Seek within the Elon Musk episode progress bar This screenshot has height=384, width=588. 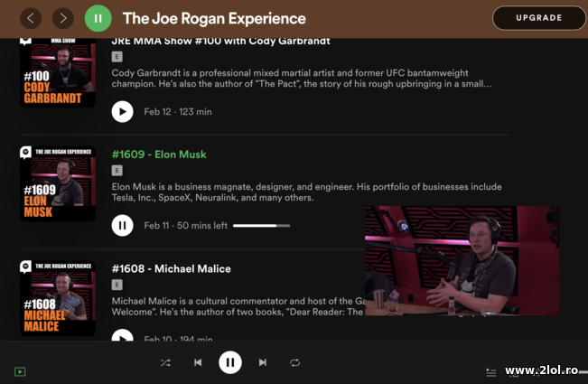coord(261,225)
